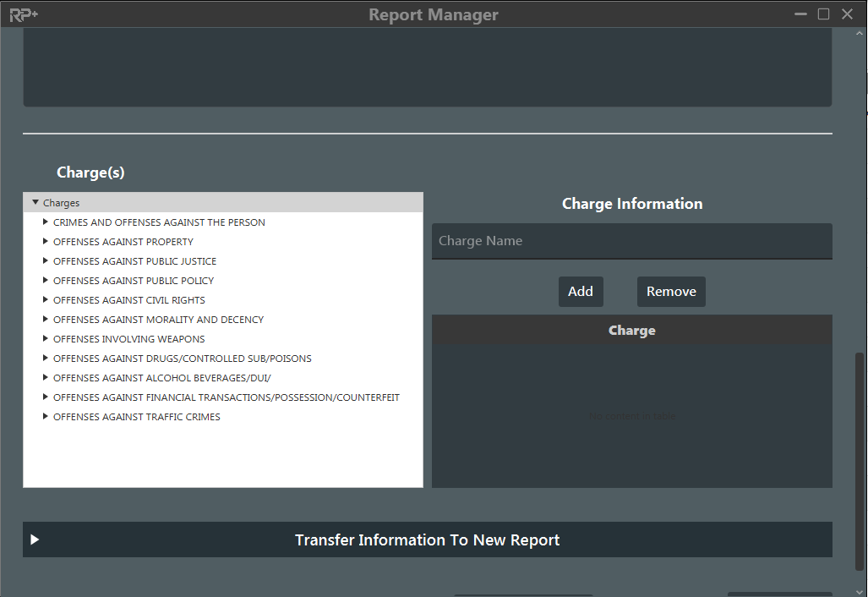Screen dimensions: 868x597
Task: Select Offenses Against Alcohol Beverages/DUI item
Action: coord(161,378)
